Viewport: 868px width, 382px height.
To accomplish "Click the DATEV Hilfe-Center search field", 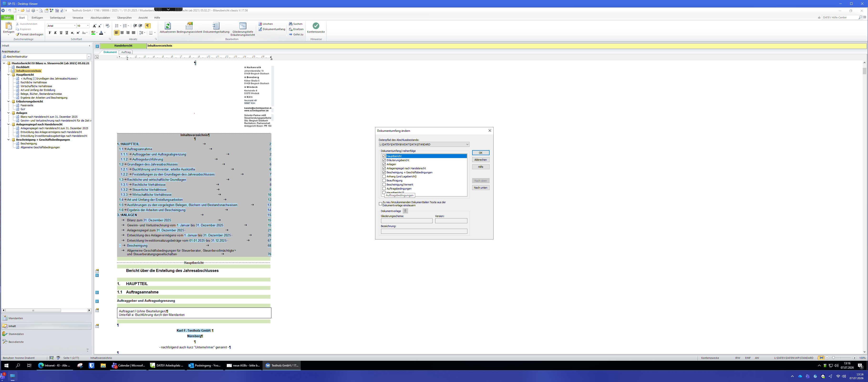I will tap(840, 17).
